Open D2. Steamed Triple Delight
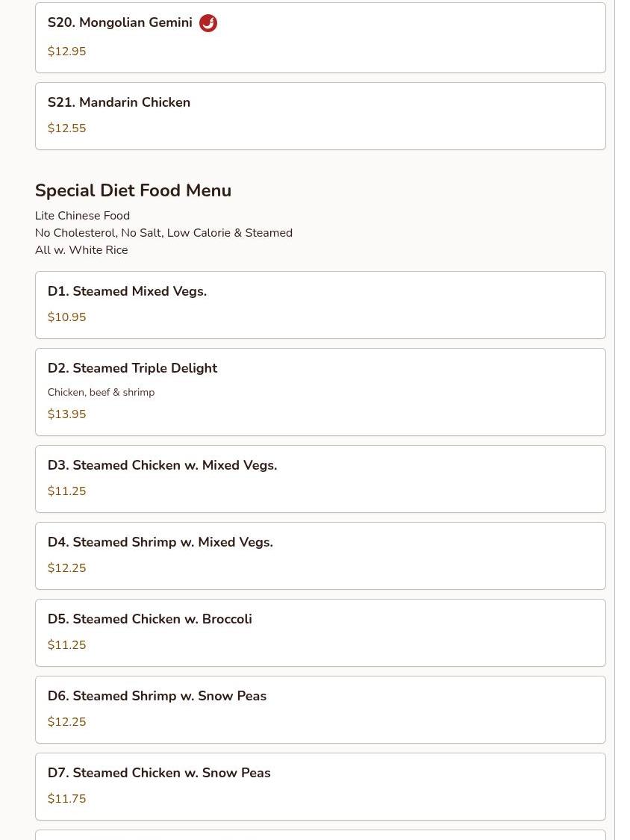Screen dimensions: 630x840 pyautogui.click(x=132, y=369)
